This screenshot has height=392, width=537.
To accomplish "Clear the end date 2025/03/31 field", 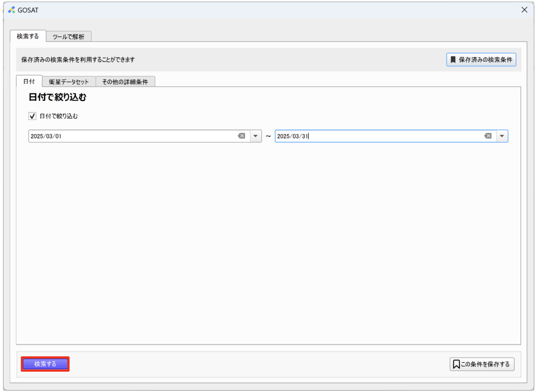I will pos(488,136).
